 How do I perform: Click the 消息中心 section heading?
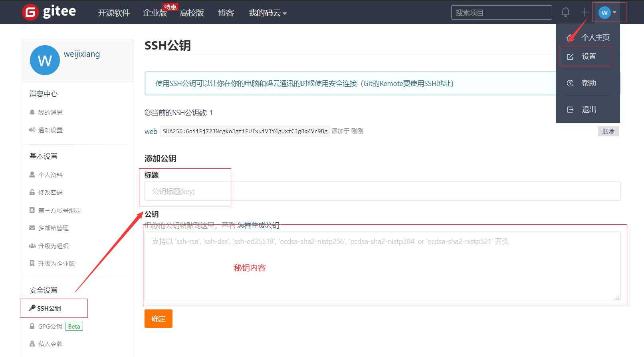click(44, 94)
